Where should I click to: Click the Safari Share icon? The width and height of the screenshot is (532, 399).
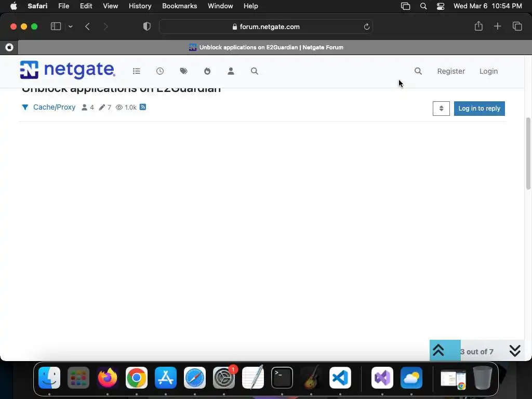(478, 26)
